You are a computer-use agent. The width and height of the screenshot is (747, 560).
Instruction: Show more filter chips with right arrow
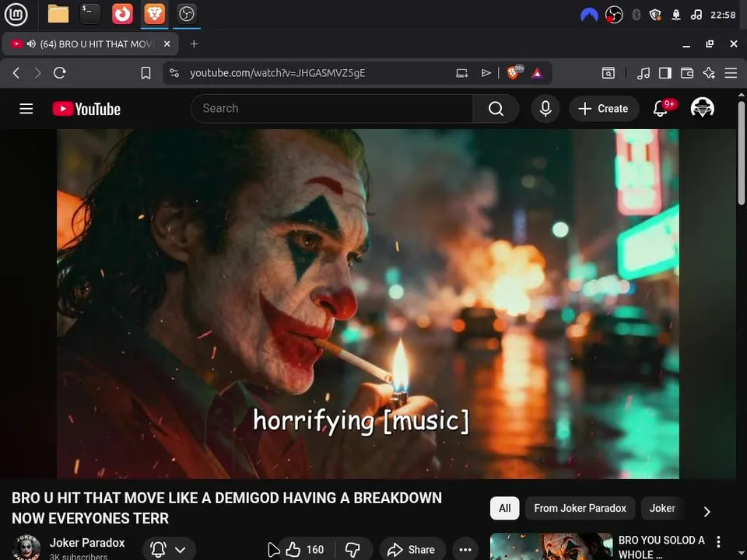click(707, 512)
